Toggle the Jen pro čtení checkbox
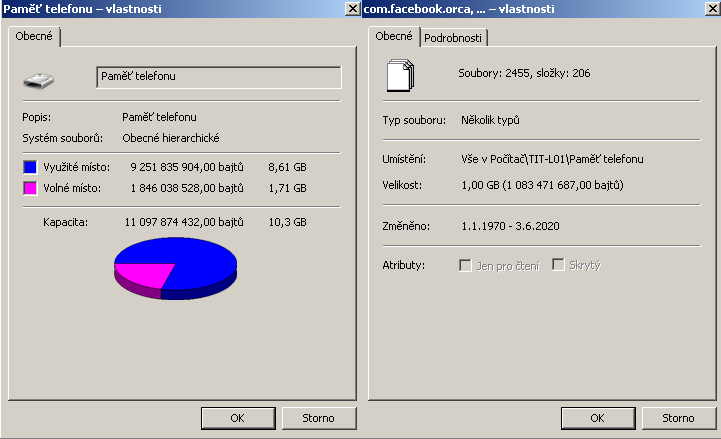The height and width of the screenshot is (439, 721). 465,265
